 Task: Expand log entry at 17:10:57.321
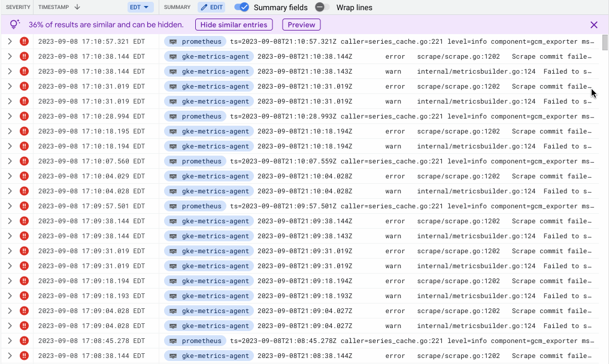(10, 41)
